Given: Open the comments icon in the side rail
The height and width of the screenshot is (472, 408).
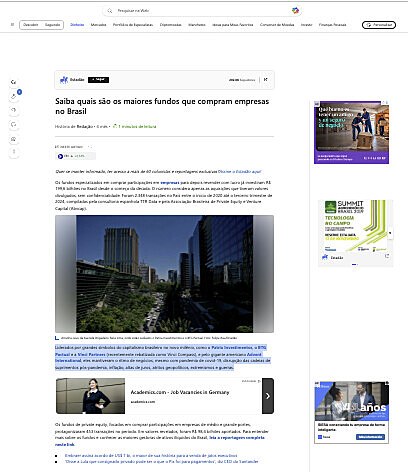Looking at the screenshot, I should pos(13,125).
